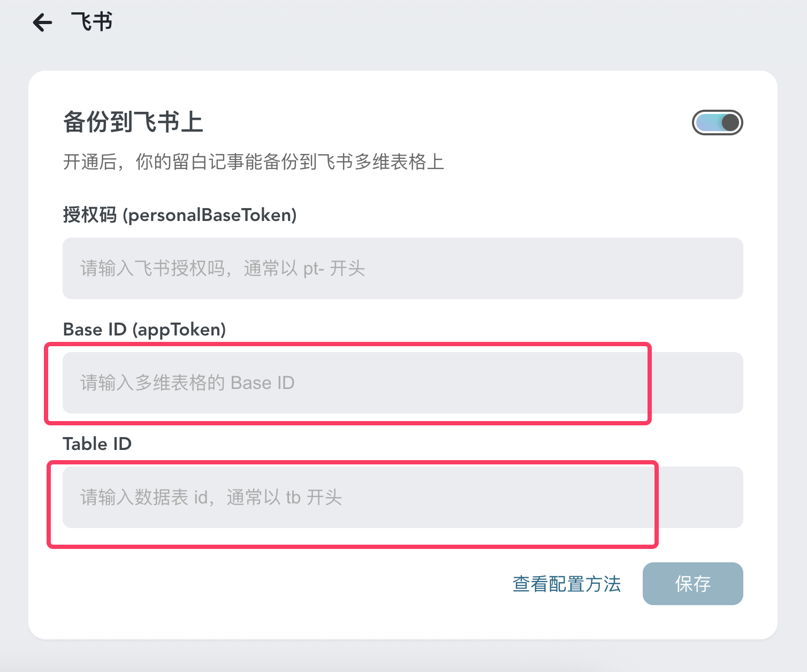Click the 备份到飞书上 heading

tap(133, 122)
